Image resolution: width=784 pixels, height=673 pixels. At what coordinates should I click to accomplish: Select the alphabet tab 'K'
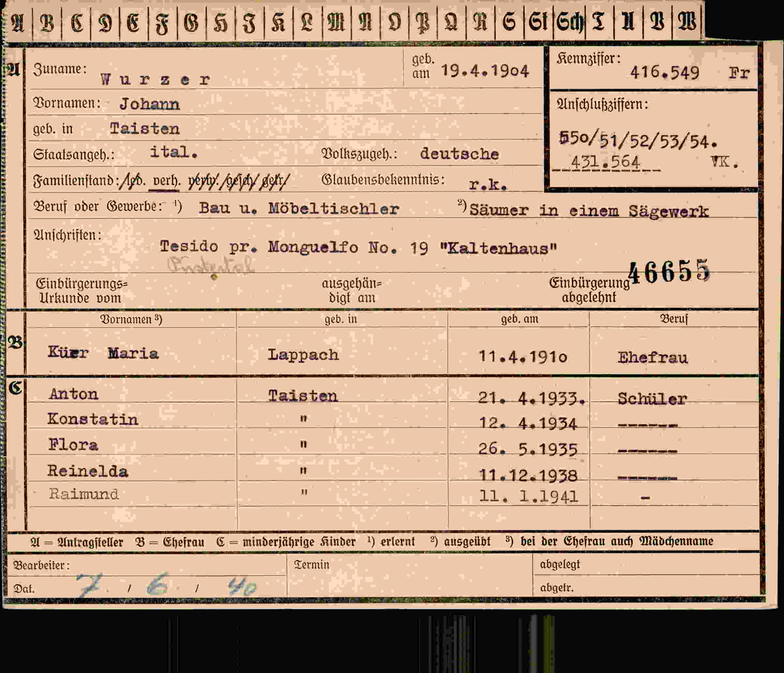click(279, 22)
